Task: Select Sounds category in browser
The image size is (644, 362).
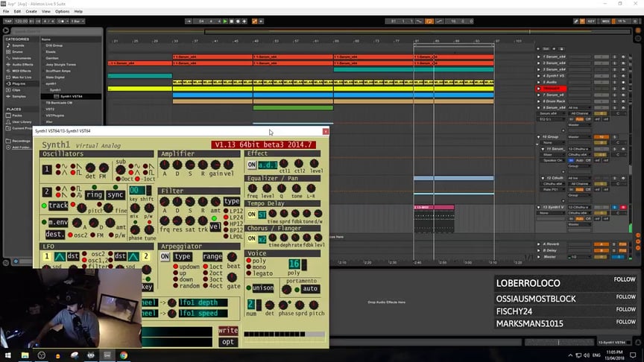Action: click(18, 45)
